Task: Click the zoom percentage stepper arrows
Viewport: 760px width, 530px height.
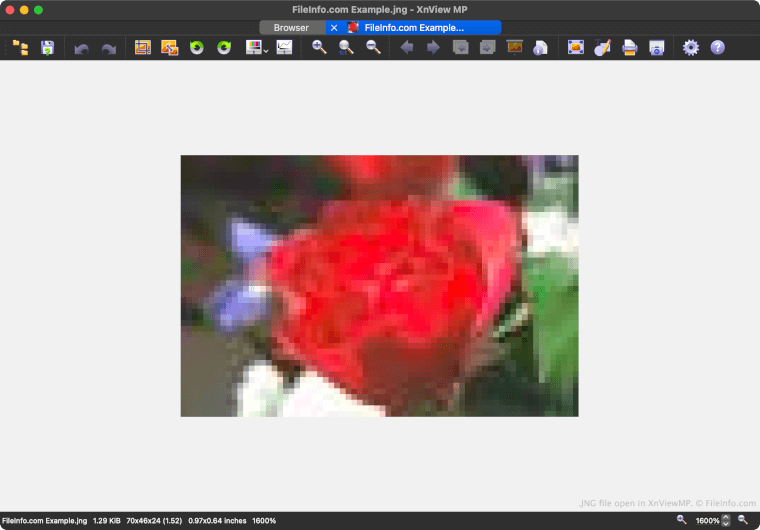Action: pos(726,521)
